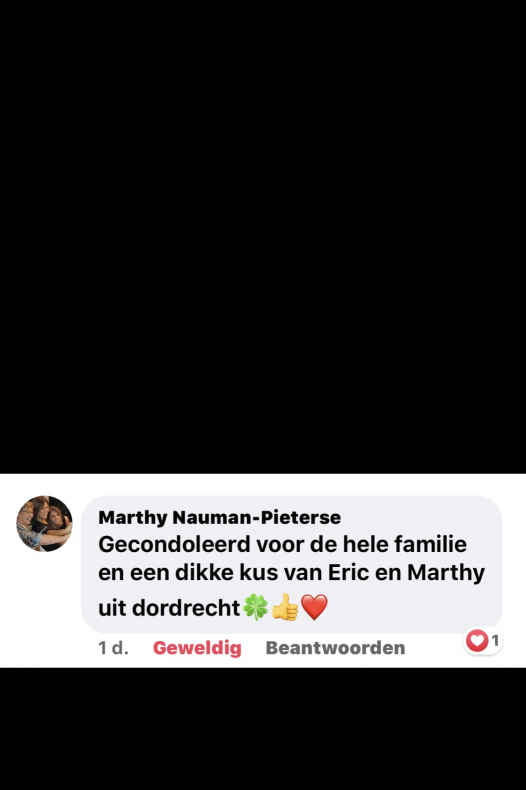Click the thumbs-up emoji in comment
The height and width of the screenshot is (790, 526).
pos(285,607)
